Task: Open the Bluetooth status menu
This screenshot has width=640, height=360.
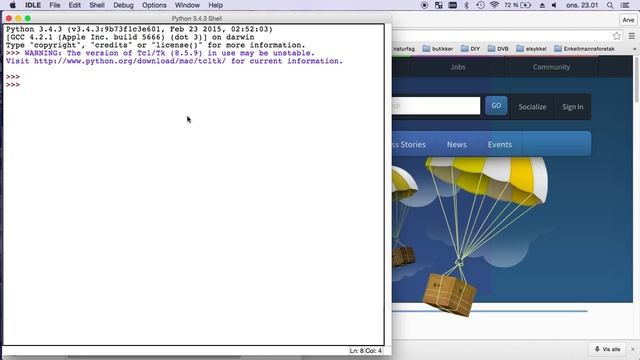Action: point(467,5)
